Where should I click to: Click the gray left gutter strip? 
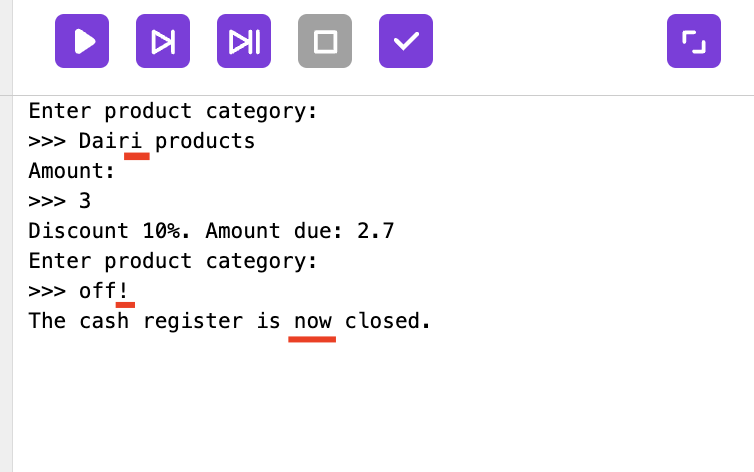pos(6,280)
